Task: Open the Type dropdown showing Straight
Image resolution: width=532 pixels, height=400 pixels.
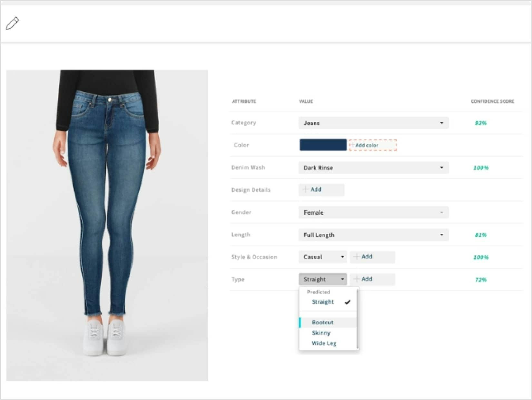Action: tap(322, 279)
